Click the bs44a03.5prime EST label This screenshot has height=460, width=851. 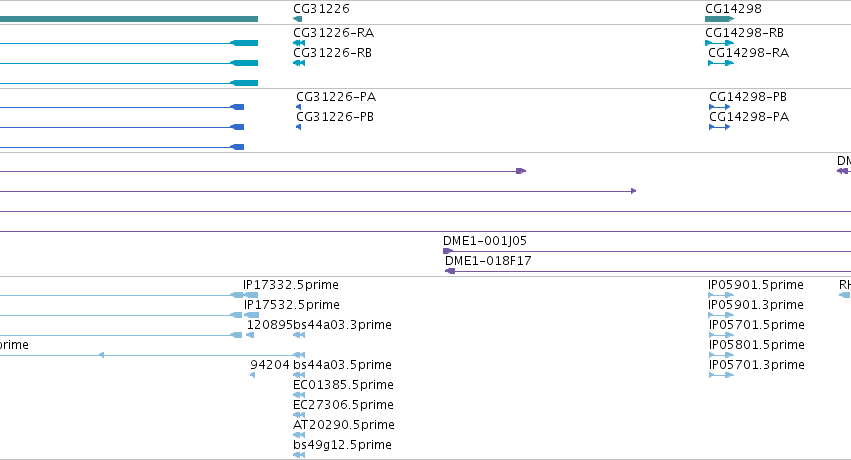[342, 365]
